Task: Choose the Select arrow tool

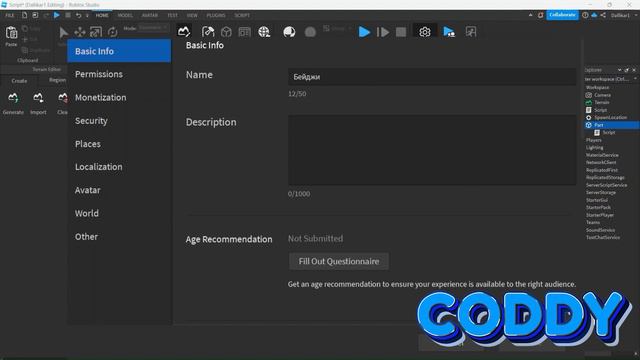Action: point(64,32)
